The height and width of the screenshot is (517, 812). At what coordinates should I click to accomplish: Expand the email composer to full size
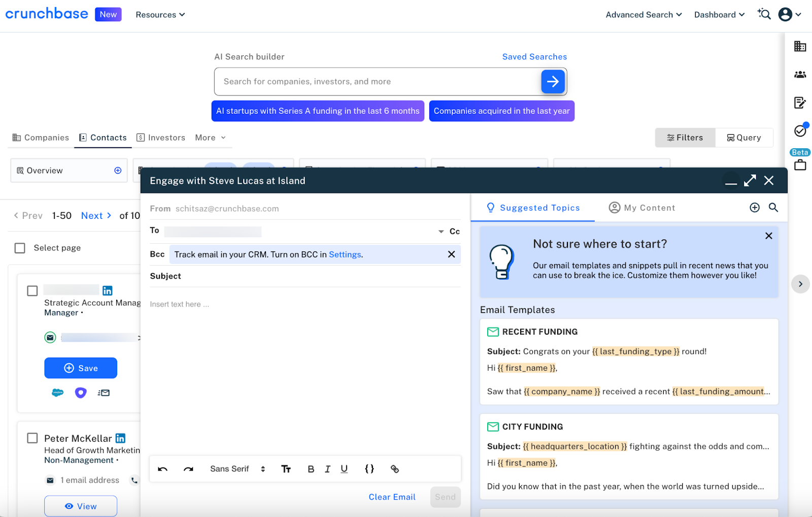pyautogui.click(x=750, y=180)
